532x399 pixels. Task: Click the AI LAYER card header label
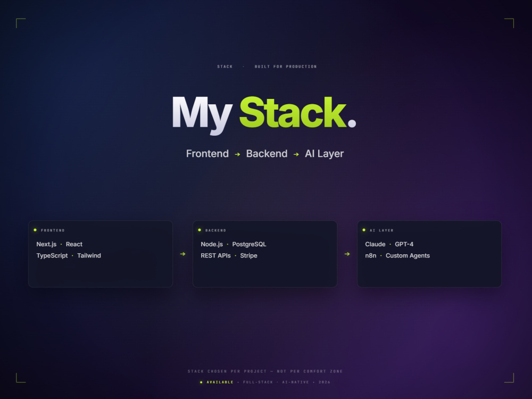pyautogui.click(x=381, y=230)
